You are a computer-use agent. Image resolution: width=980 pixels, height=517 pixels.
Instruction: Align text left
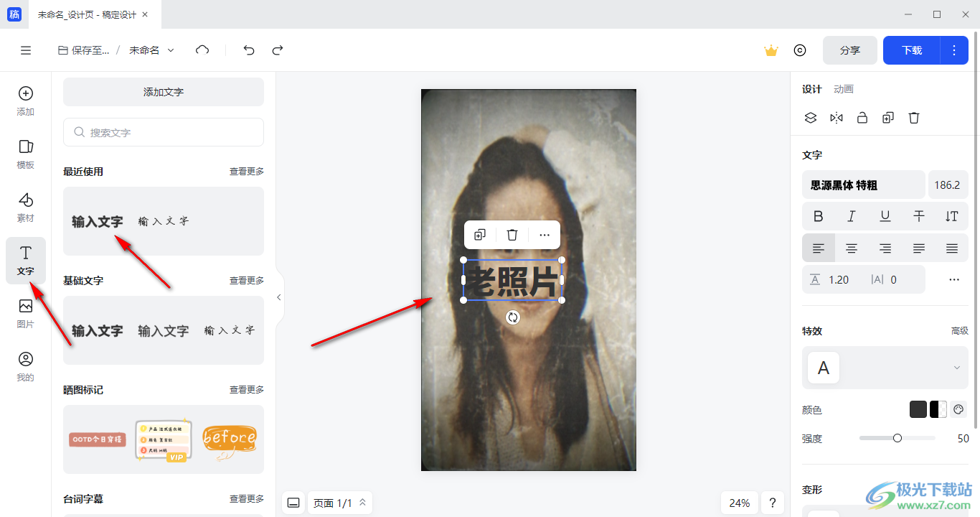pos(819,248)
